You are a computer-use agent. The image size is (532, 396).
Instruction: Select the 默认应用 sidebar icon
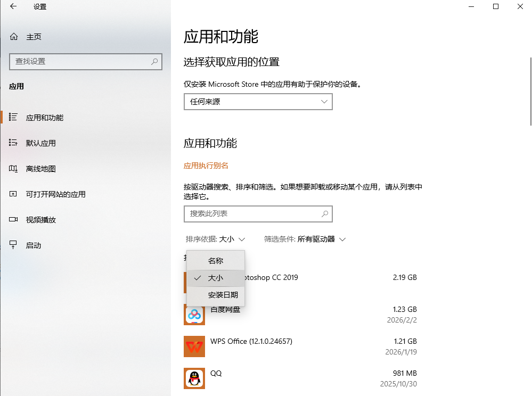12,143
